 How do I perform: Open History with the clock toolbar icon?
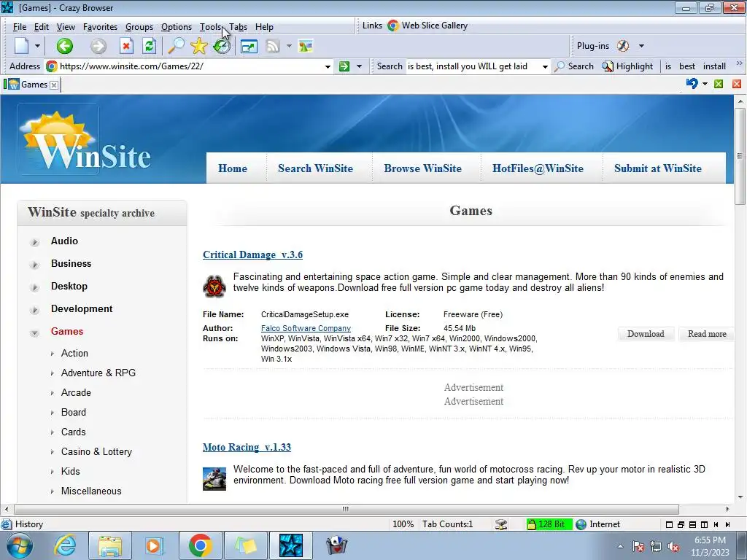pyautogui.click(x=222, y=46)
